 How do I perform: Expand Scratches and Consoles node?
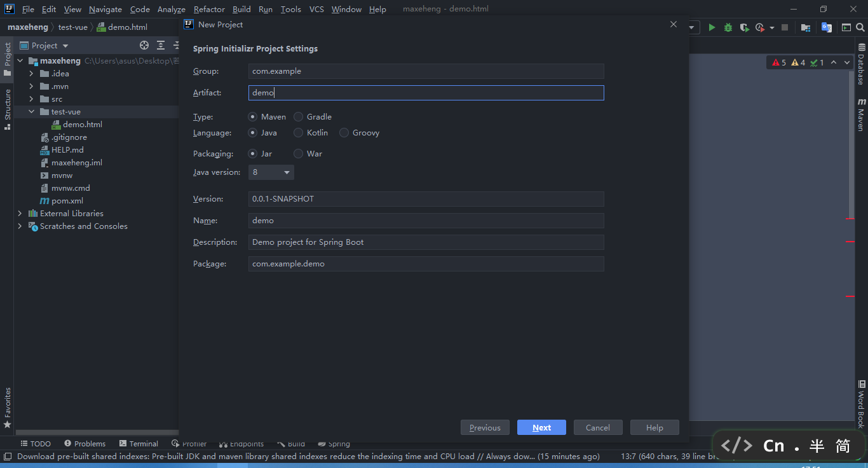point(20,226)
